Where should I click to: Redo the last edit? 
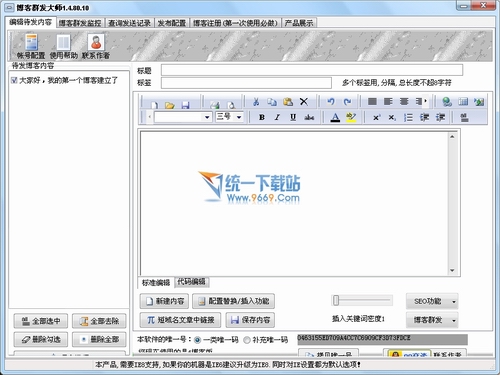tap(347, 102)
